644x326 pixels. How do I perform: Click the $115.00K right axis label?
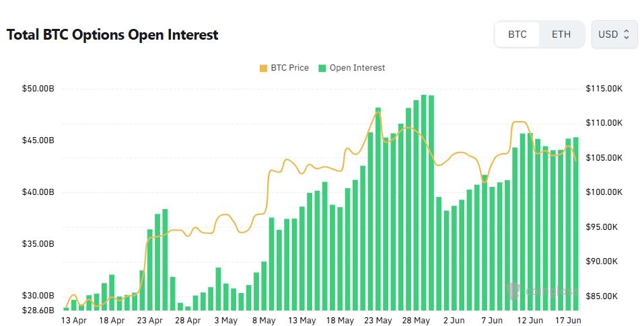click(x=604, y=89)
